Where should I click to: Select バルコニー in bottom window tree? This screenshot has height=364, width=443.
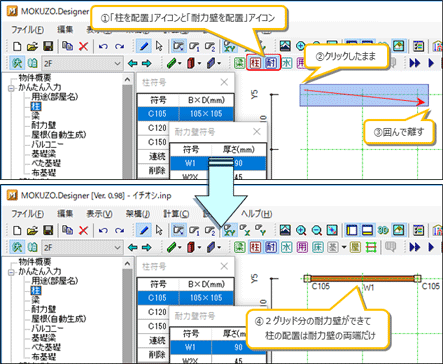[x=47, y=328]
